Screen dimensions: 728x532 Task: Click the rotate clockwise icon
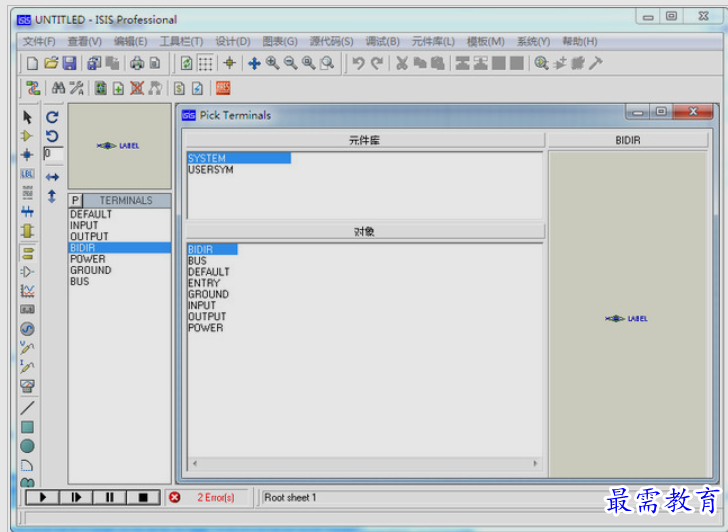coord(52,117)
